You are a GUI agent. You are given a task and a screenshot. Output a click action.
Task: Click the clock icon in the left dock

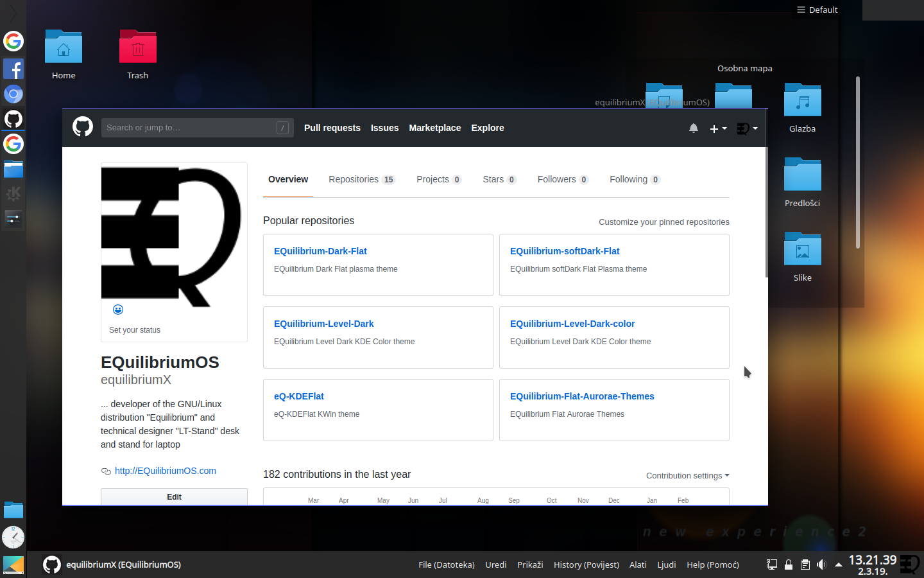point(13,537)
